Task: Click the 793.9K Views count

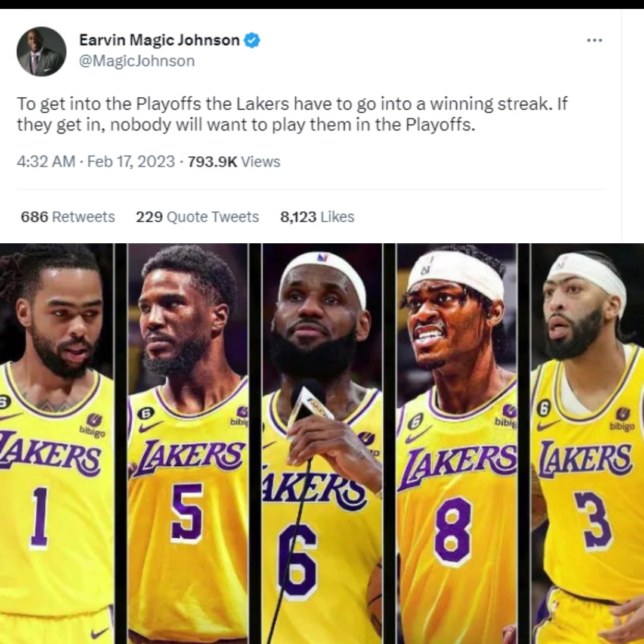Action: tap(234, 162)
